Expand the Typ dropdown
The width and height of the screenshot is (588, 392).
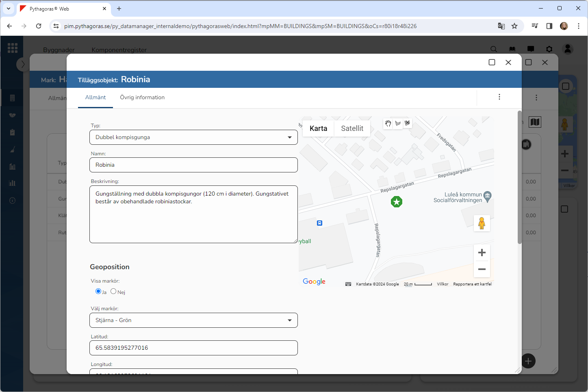[x=193, y=137]
